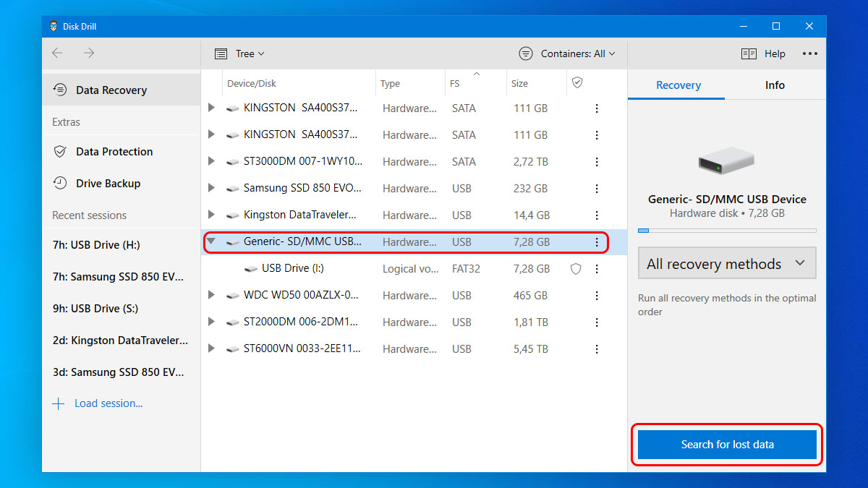
Task: Expand the WDC WD50 00AZLX disk row
Action: [211, 295]
